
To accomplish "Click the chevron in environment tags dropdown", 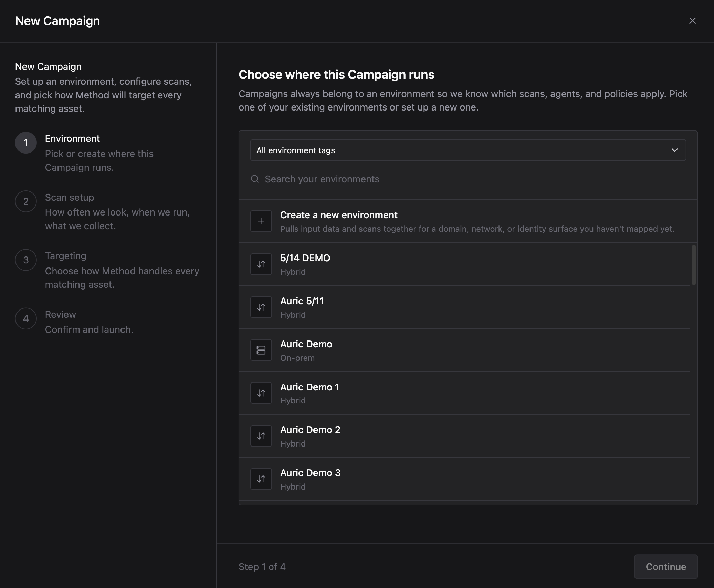I will point(674,150).
